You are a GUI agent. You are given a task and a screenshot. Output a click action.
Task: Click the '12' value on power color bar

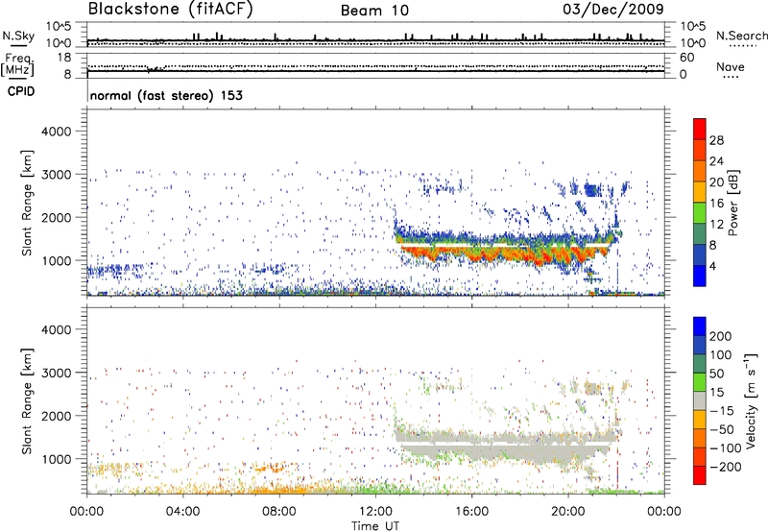(716, 225)
